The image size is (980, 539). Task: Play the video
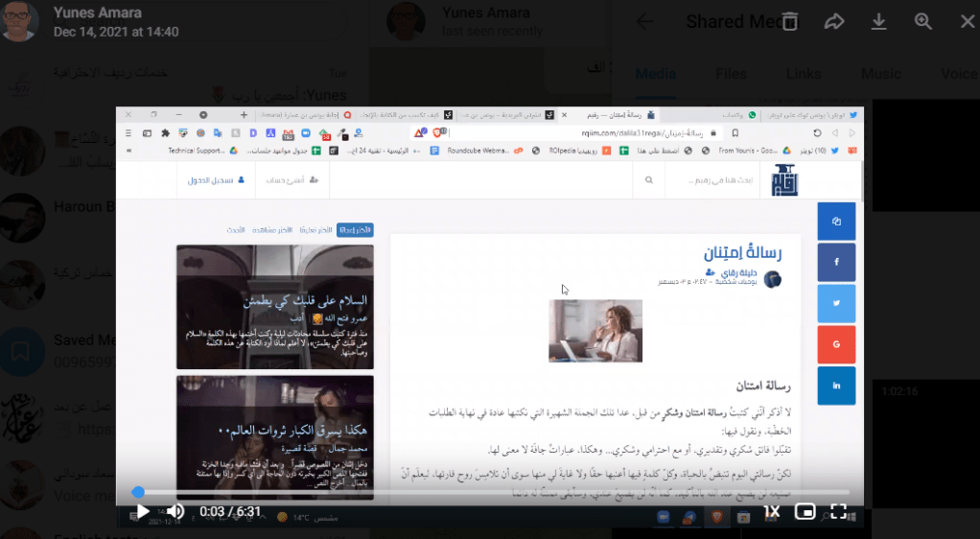pyautogui.click(x=142, y=512)
